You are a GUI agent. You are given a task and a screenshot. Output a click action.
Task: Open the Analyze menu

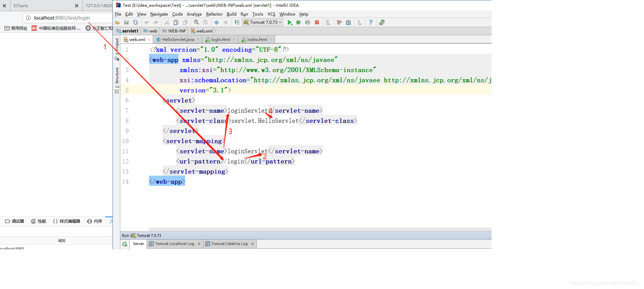coord(194,14)
